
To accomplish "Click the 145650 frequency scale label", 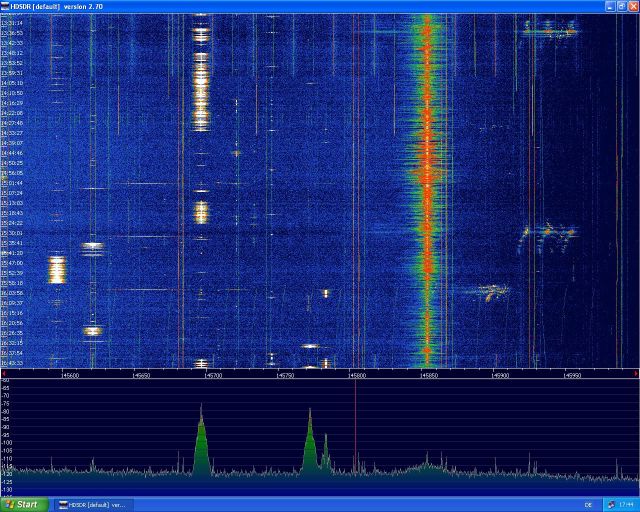I will [141, 375].
